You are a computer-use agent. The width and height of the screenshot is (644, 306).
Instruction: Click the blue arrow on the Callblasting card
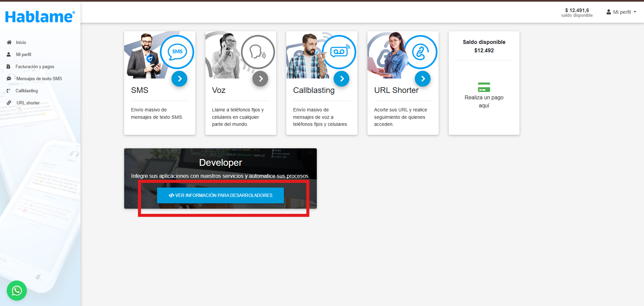pyautogui.click(x=342, y=79)
